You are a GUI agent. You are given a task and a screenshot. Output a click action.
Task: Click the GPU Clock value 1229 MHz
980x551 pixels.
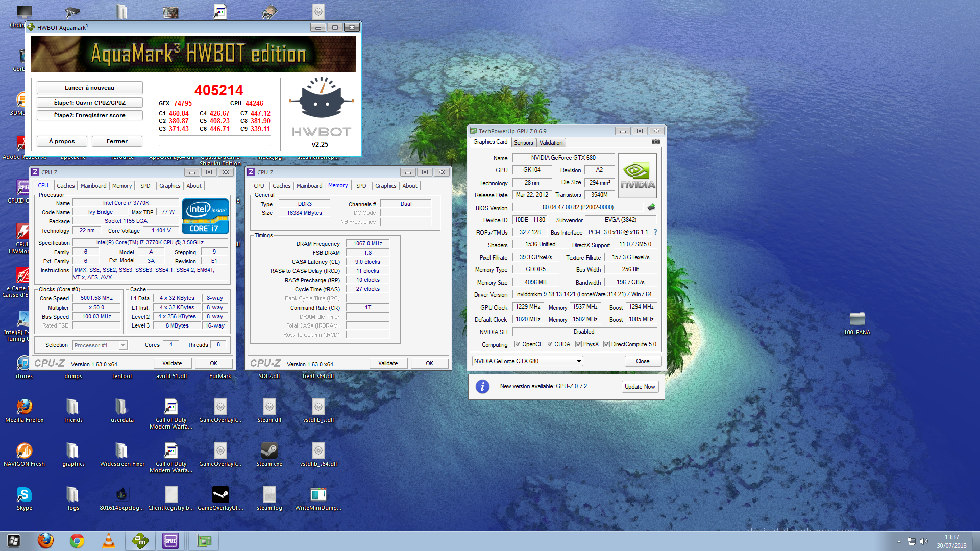point(528,307)
